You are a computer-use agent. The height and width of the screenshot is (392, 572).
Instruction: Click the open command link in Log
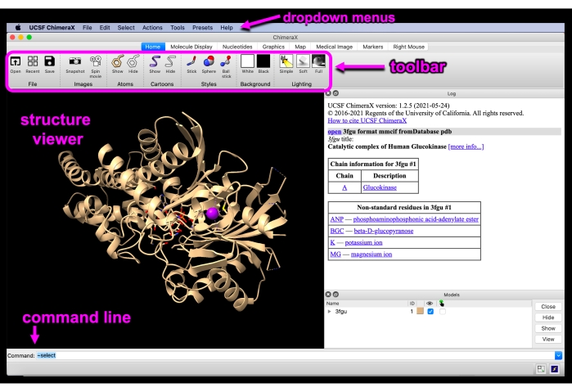[x=334, y=132]
